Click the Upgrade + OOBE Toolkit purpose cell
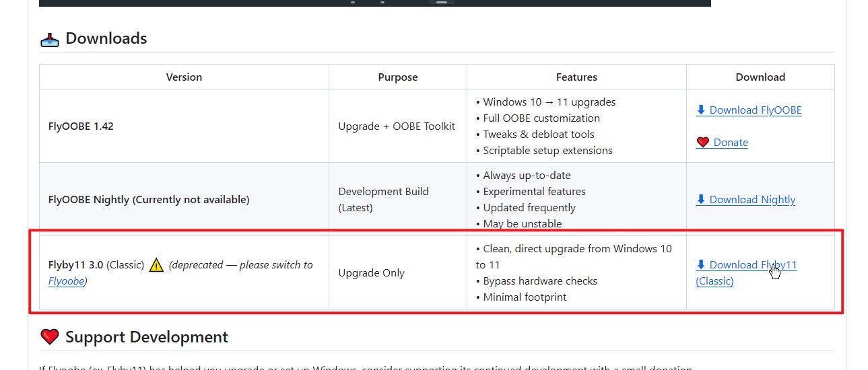868x370 pixels. 397,126
